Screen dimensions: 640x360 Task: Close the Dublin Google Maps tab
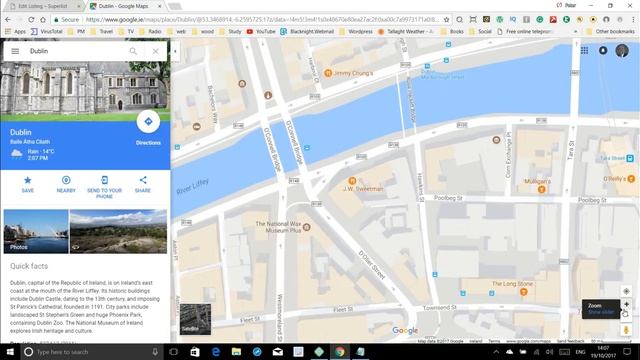[x=160, y=6]
